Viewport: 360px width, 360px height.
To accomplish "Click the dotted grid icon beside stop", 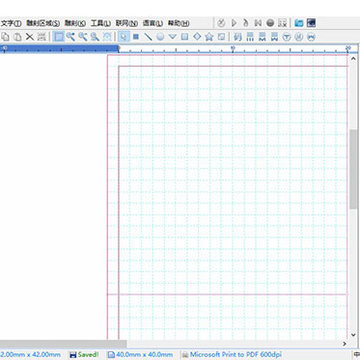I will coord(283,23).
